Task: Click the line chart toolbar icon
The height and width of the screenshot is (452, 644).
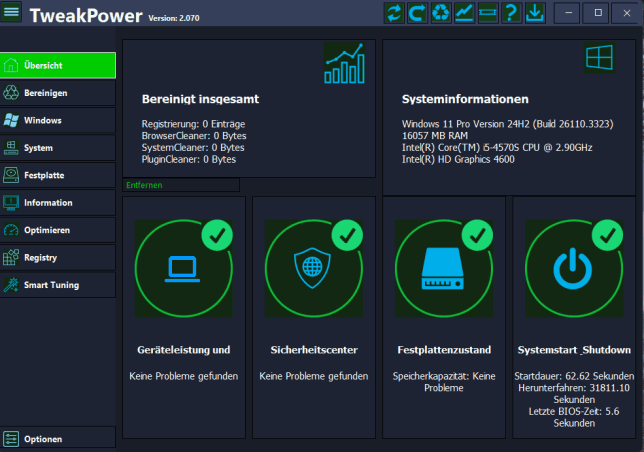Action: click(464, 13)
